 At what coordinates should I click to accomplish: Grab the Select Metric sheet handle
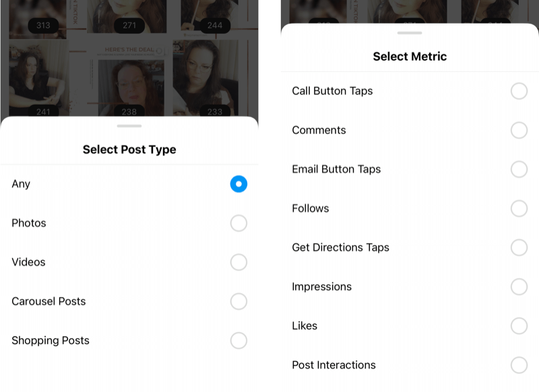click(410, 33)
